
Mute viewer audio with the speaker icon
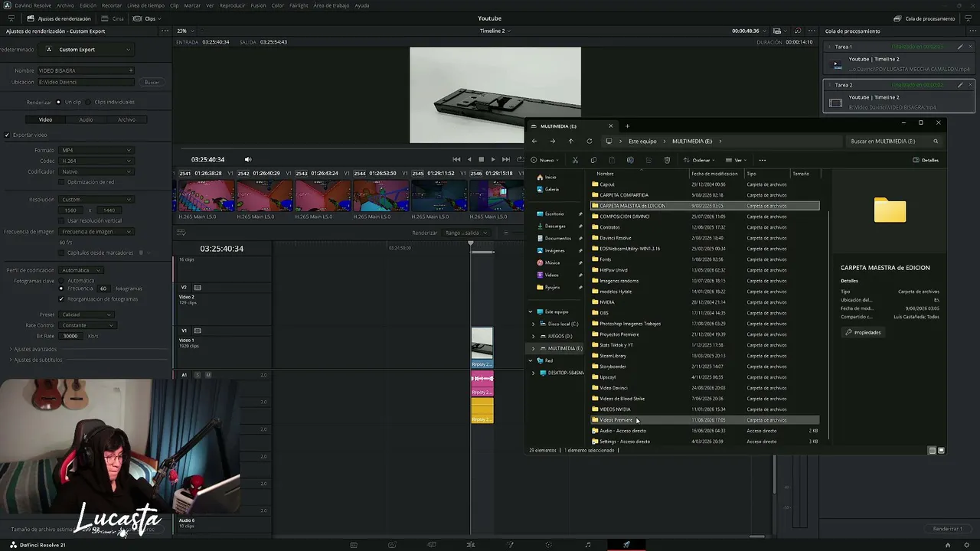click(x=247, y=159)
